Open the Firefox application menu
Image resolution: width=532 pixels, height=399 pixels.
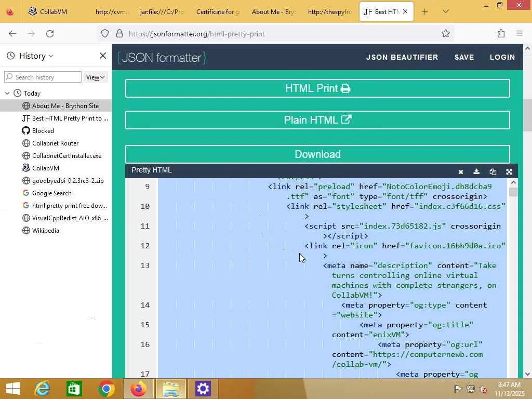click(x=520, y=33)
